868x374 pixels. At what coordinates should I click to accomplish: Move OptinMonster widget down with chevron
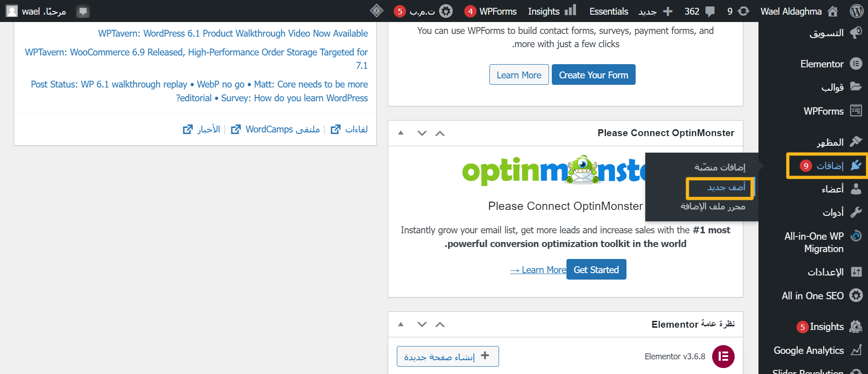point(422,133)
